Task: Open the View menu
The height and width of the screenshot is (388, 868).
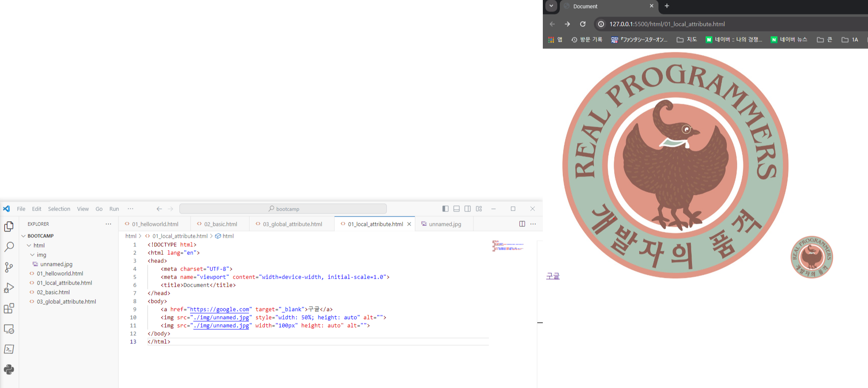Action: point(83,208)
